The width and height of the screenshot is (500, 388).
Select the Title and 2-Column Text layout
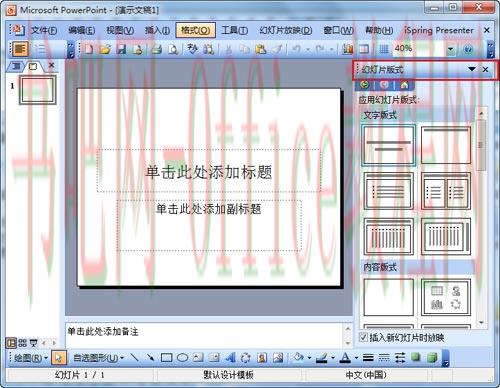click(446, 191)
